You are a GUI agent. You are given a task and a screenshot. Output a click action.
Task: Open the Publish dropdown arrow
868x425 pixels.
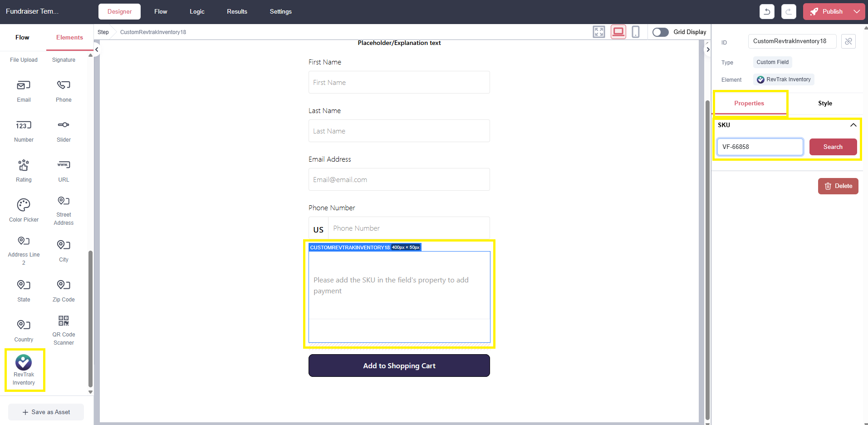[x=857, y=11]
